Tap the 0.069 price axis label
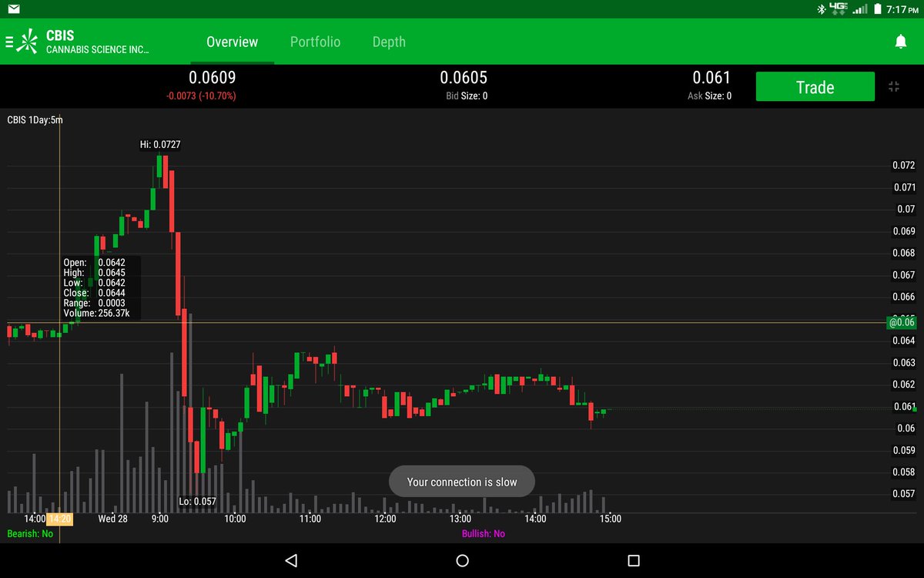The width and height of the screenshot is (924, 578). [903, 231]
